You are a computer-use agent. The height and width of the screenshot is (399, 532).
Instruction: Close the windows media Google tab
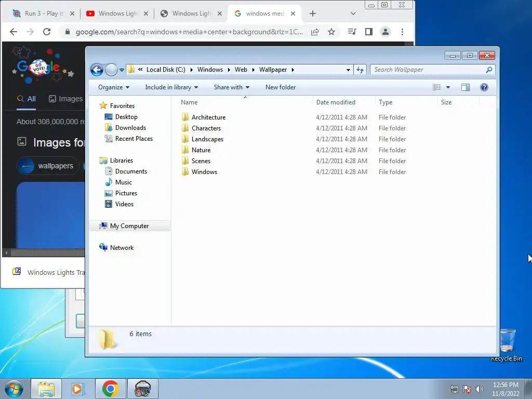293,14
